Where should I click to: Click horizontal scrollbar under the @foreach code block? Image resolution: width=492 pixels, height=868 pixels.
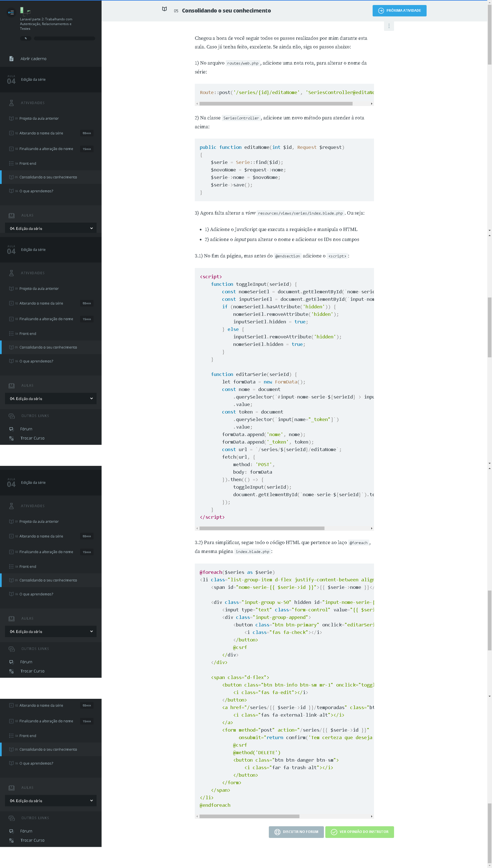[x=249, y=816]
